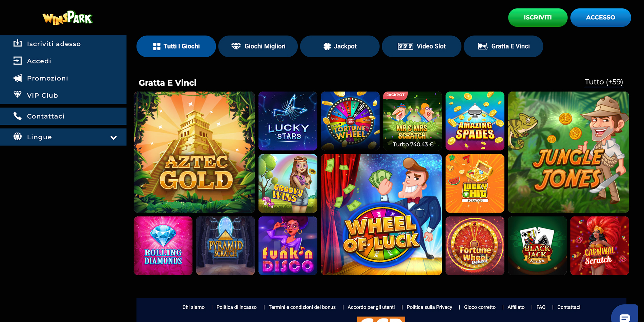
Task: Open the Politica sulla Privacy link
Action: coord(429,307)
